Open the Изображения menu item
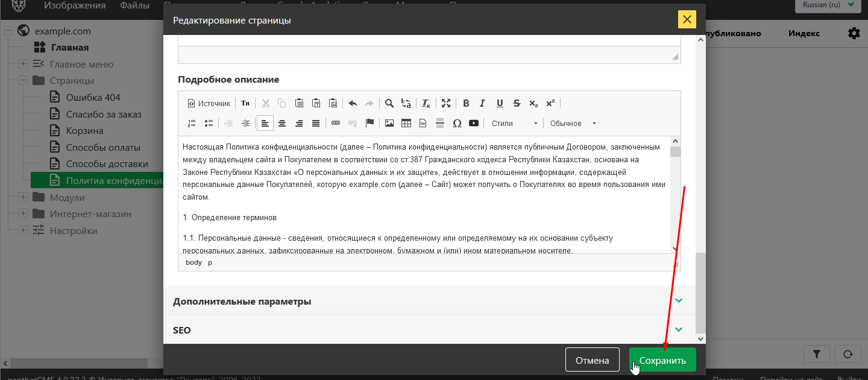Viewport: 868px width, 380px height. tap(75, 5)
